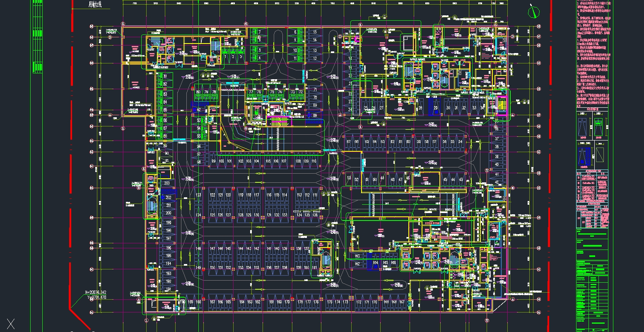This screenshot has height=332, width=644.
Task: Select parking space number 144
Action: click(241, 249)
